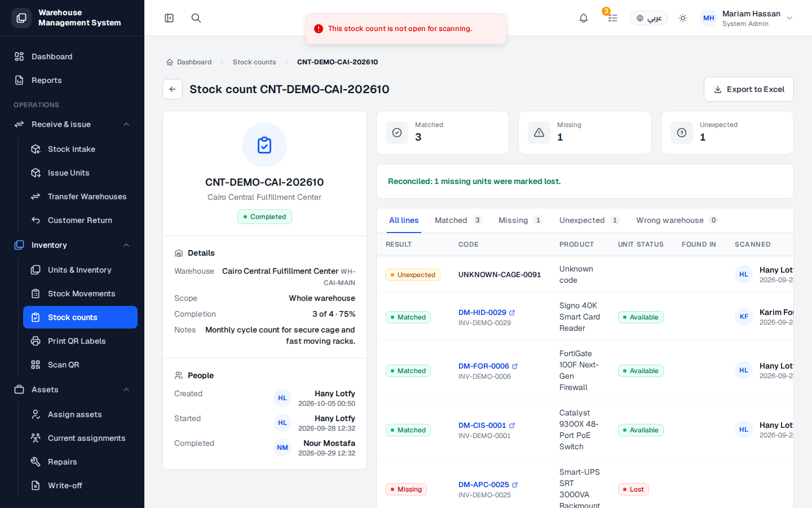Switch to the Unexpected tab
The height and width of the screenshot is (508, 812).
pos(589,220)
